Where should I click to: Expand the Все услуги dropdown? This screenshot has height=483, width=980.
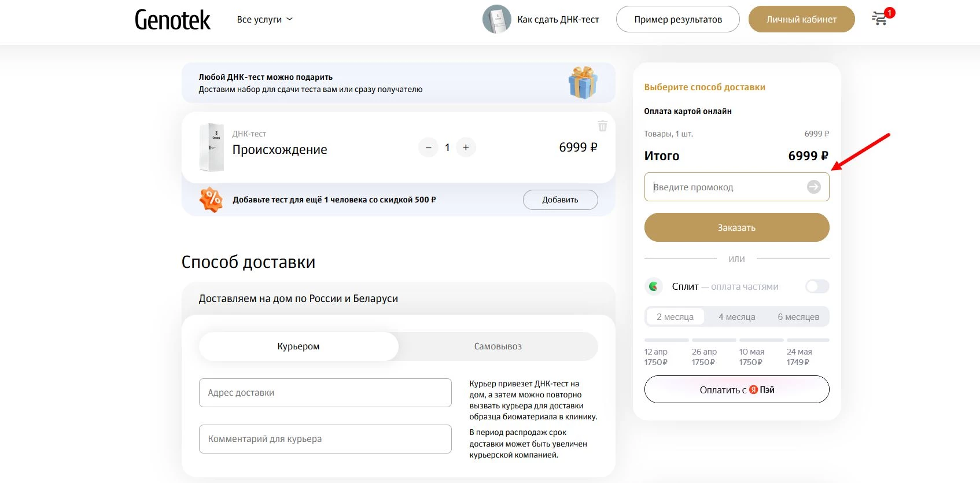(x=264, y=19)
